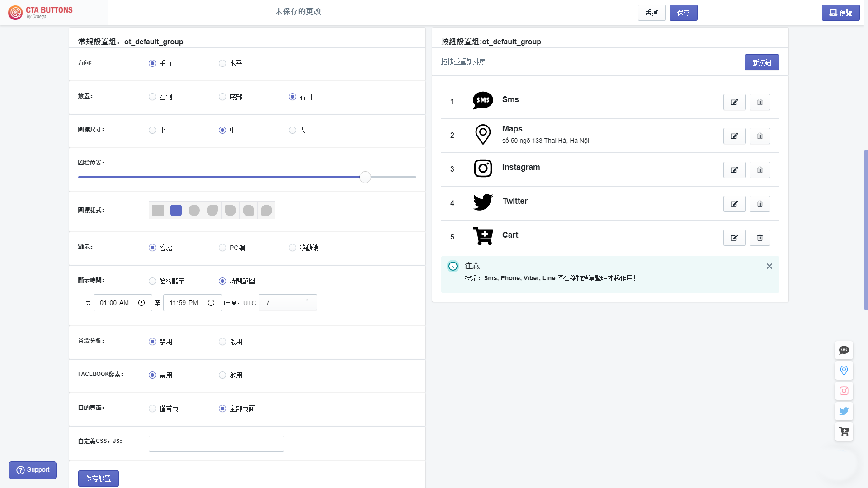Delete the Twitter button
868x488 pixels.
tap(759, 204)
